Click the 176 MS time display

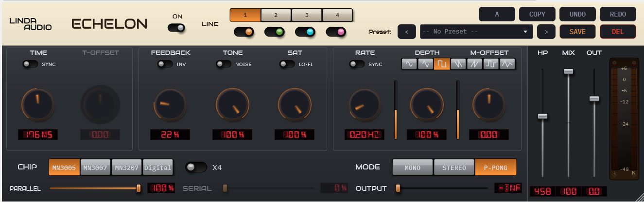pos(38,135)
